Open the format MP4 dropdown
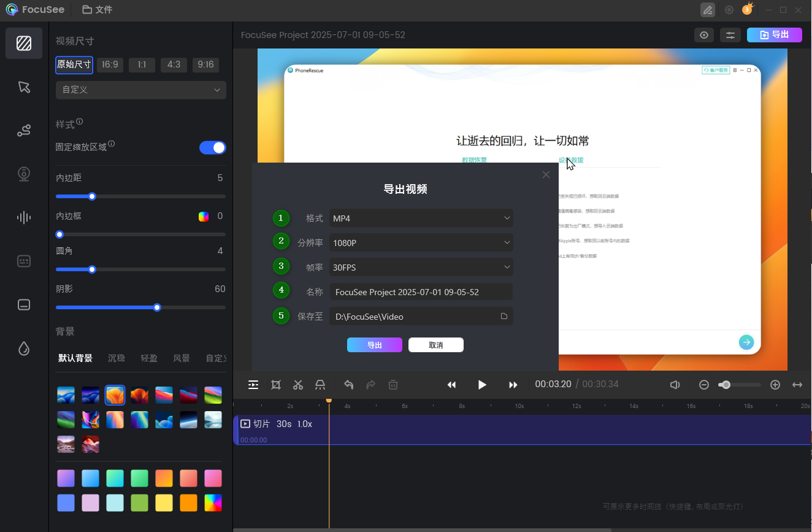812x532 pixels. (x=421, y=218)
